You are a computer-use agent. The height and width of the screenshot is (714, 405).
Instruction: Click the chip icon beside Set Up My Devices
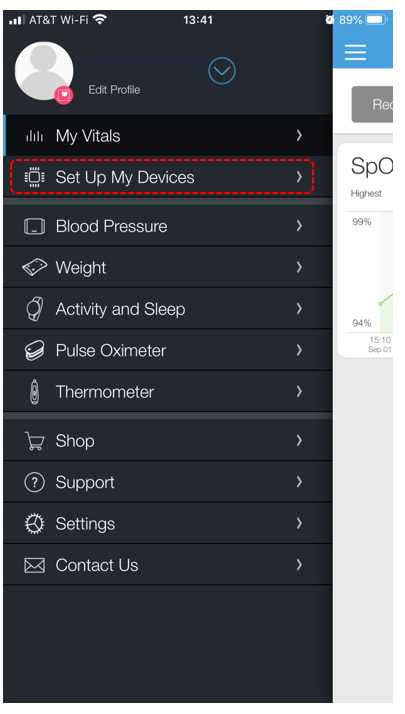coord(35,177)
